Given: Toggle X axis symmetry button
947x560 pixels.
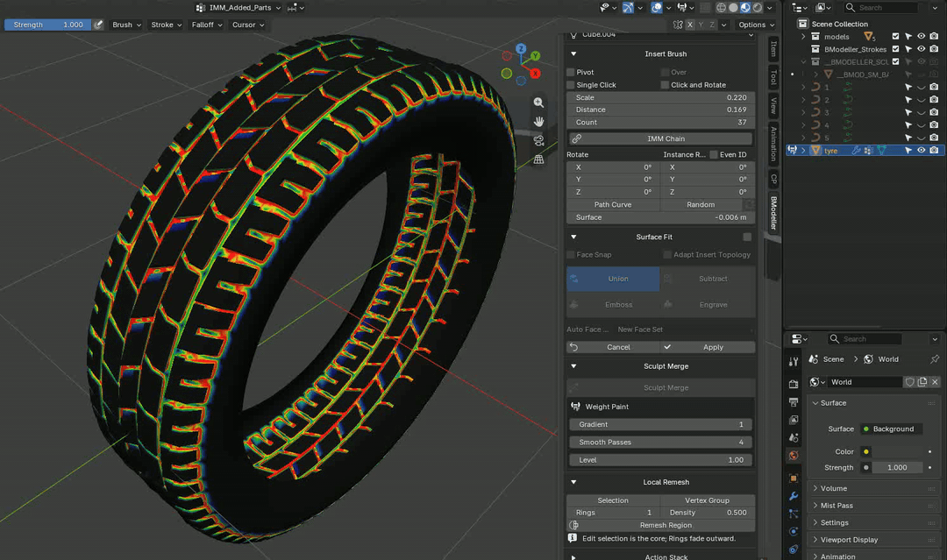Looking at the screenshot, I should 690,25.
